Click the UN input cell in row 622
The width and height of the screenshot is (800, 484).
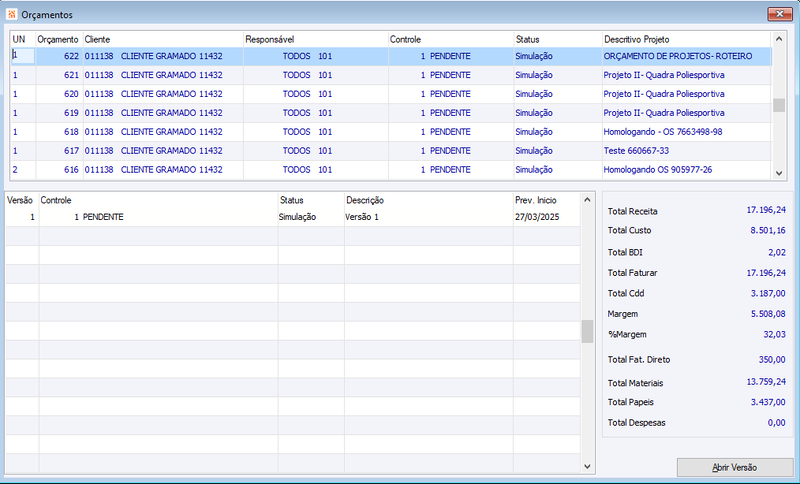23,56
